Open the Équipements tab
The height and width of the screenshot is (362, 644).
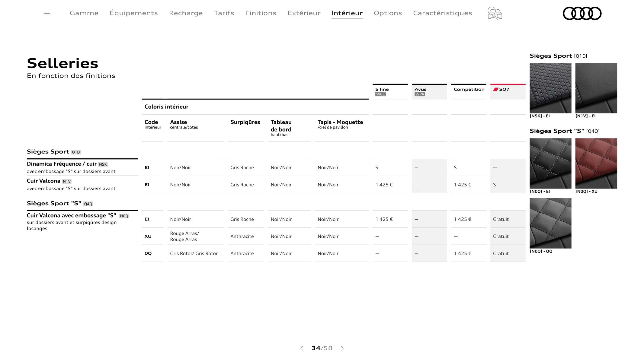[133, 13]
